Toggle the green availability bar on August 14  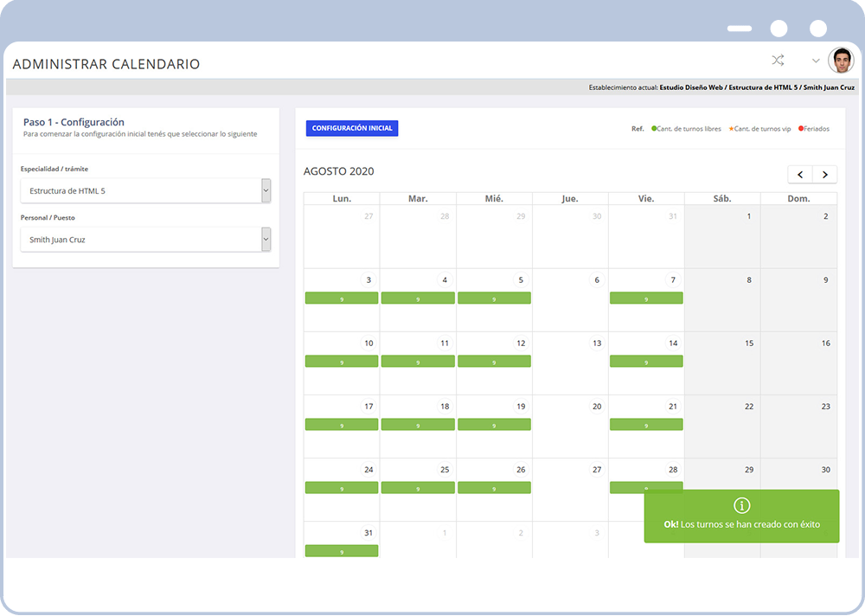(x=646, y=361)
